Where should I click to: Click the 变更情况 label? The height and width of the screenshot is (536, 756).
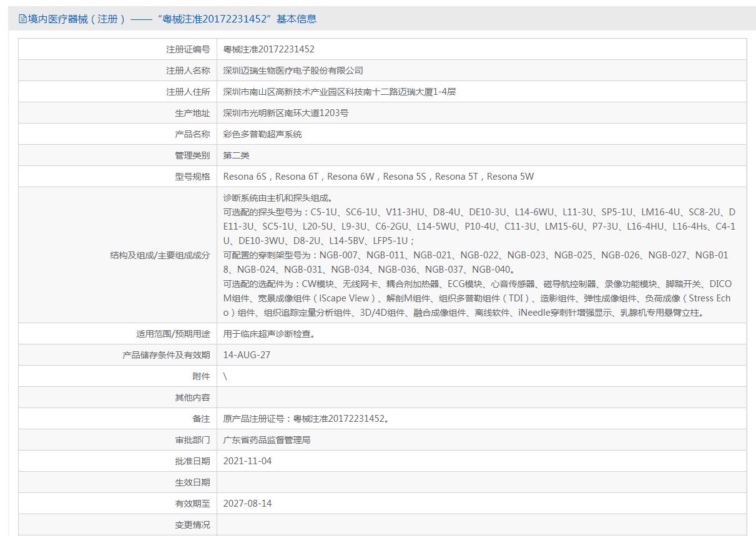192,525
